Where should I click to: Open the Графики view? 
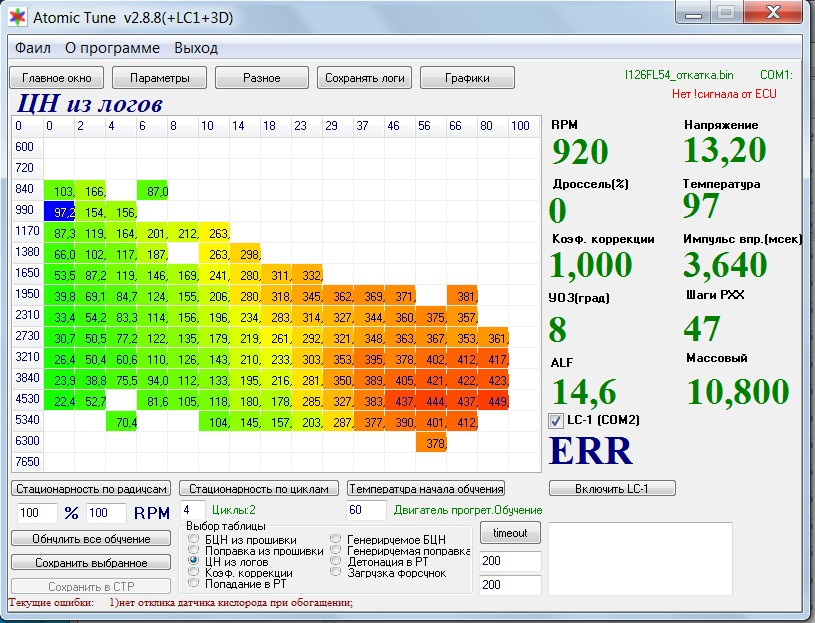[x=467, y=78]
